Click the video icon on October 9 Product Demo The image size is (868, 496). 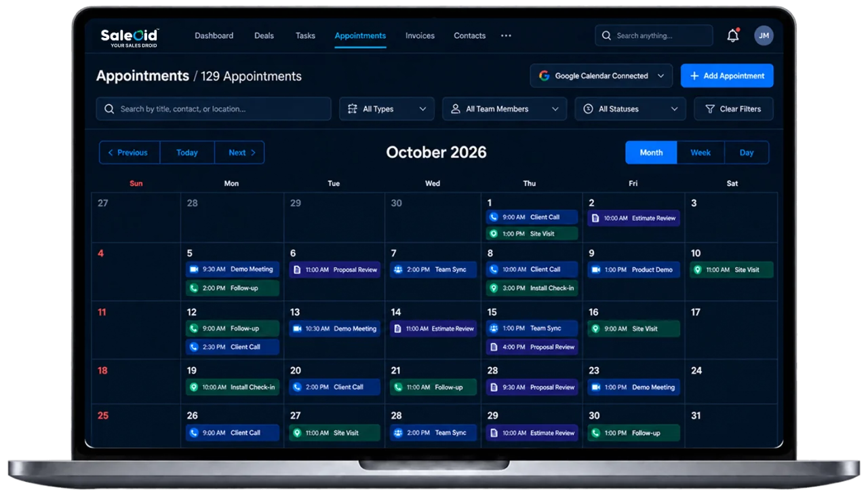pyautogui.click(x=595, y=269)
